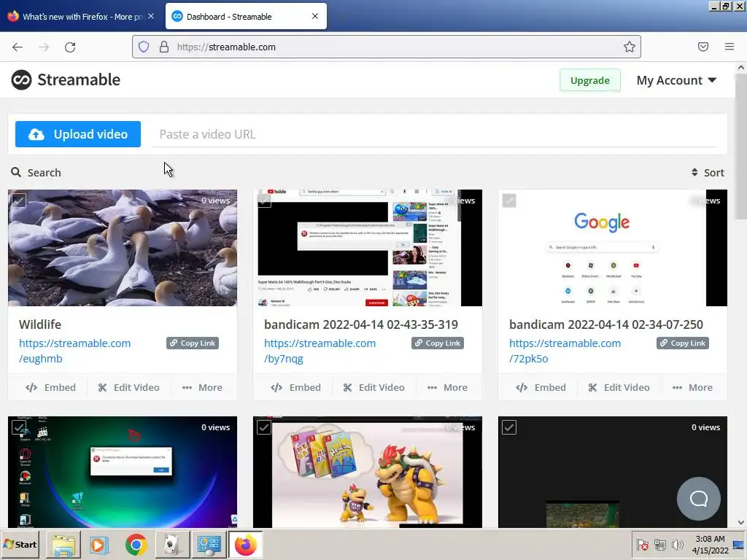The width and height of the screenshot is (747, 560).
Task: Click Embed for bandicam 02-43-35-319
Action: tap(296, 388)
